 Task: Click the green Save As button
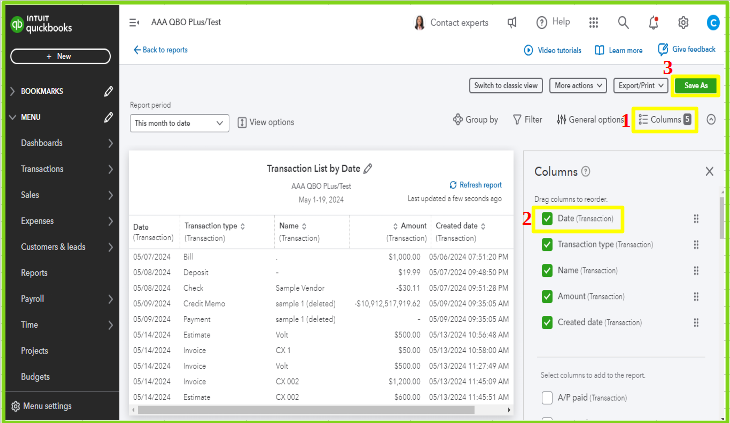(696, 86)
